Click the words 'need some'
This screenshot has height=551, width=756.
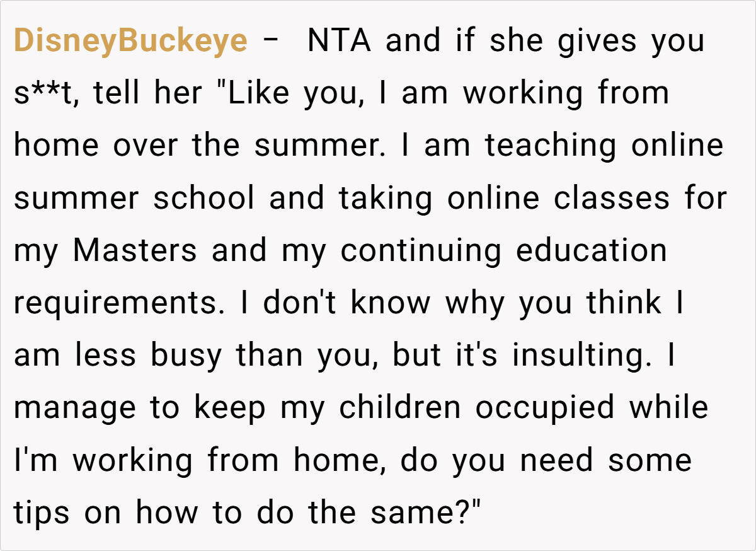[605, 460]
